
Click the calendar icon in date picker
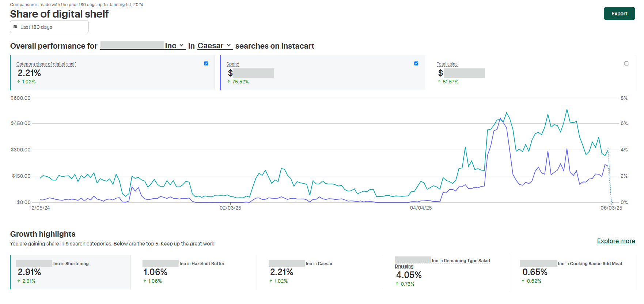coord(15,27)
